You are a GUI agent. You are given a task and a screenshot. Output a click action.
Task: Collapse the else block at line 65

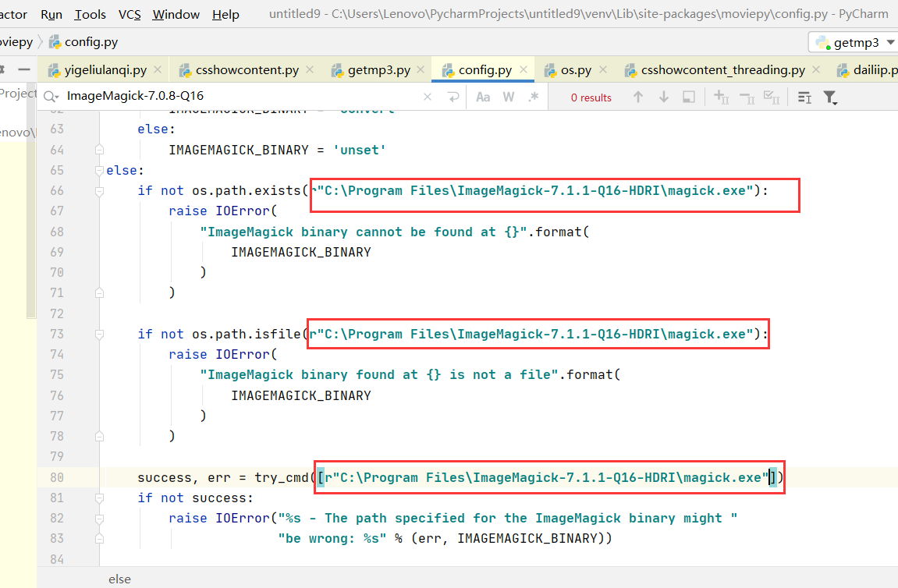pyautogui.click(x=100, y=170)
